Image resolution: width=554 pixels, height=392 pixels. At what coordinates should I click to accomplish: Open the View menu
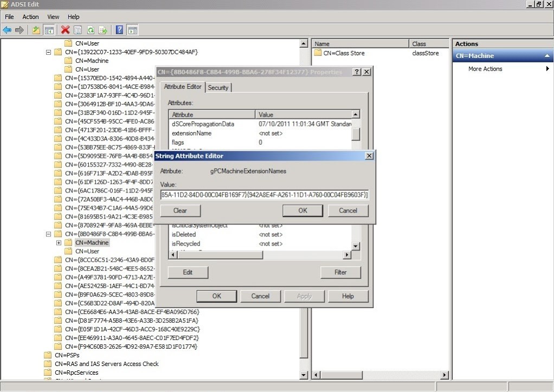click(x=53, y=17)
